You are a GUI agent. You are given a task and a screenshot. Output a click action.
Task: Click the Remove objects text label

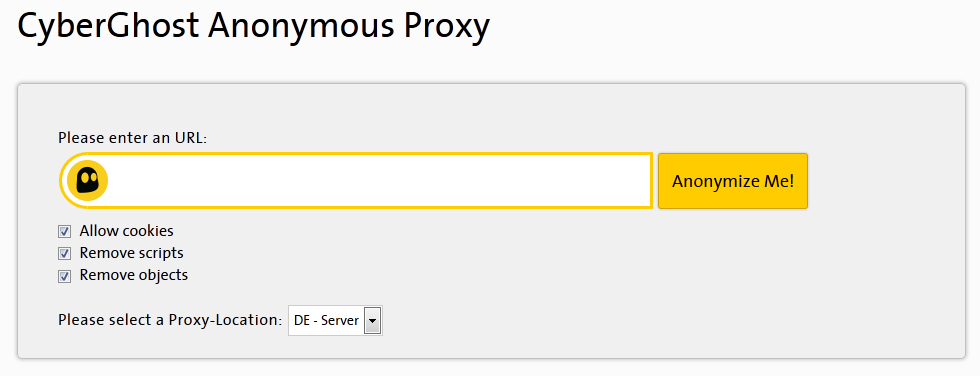click(134, 275)
